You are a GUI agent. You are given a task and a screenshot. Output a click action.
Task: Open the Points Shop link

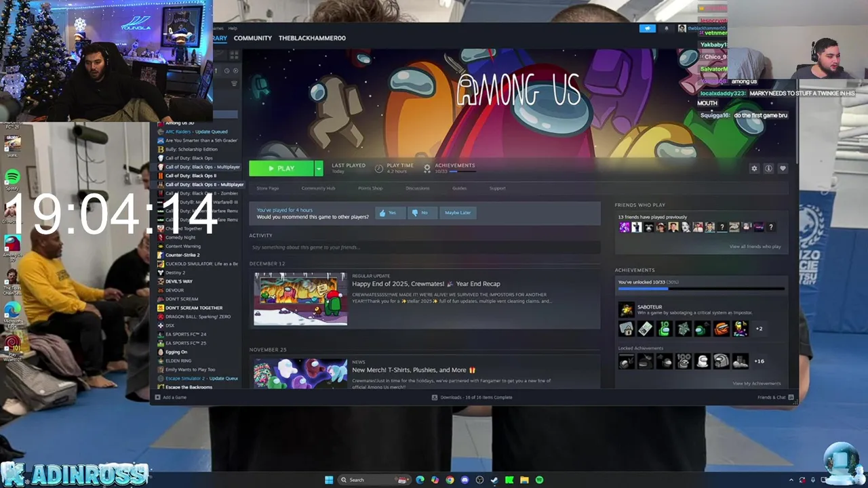tap(370, 188)
